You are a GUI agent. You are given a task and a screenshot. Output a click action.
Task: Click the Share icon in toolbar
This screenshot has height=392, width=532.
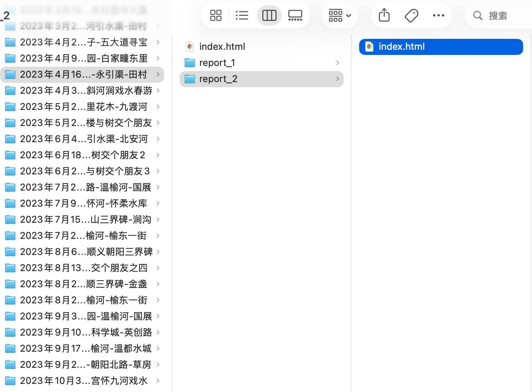tap(384, 15)
